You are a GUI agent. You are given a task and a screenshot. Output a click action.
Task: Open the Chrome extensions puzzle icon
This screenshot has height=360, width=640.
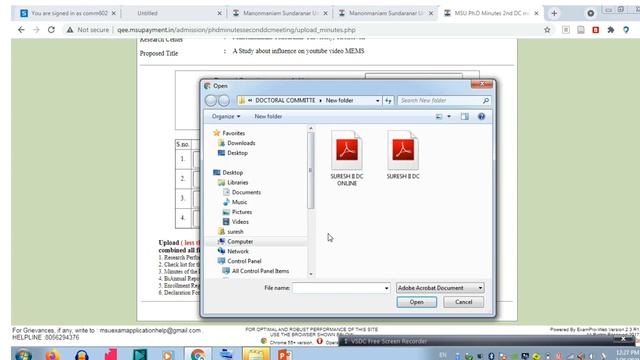point(611,30)
